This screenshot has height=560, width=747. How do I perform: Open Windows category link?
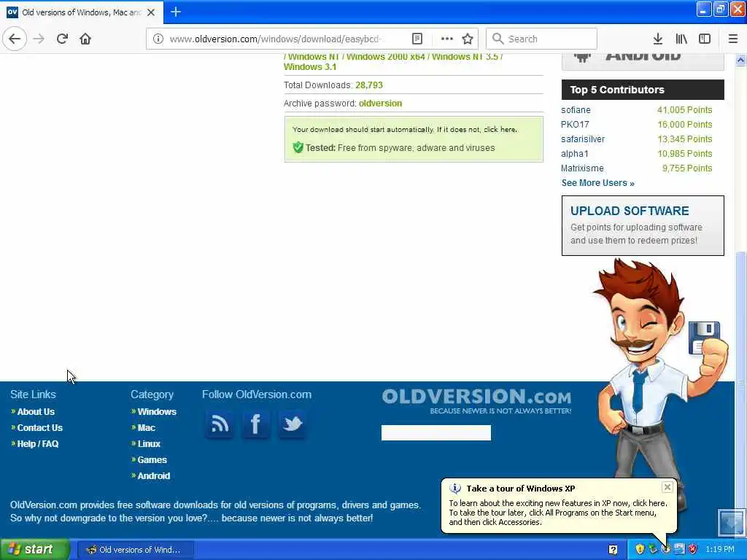click(157, 411)
